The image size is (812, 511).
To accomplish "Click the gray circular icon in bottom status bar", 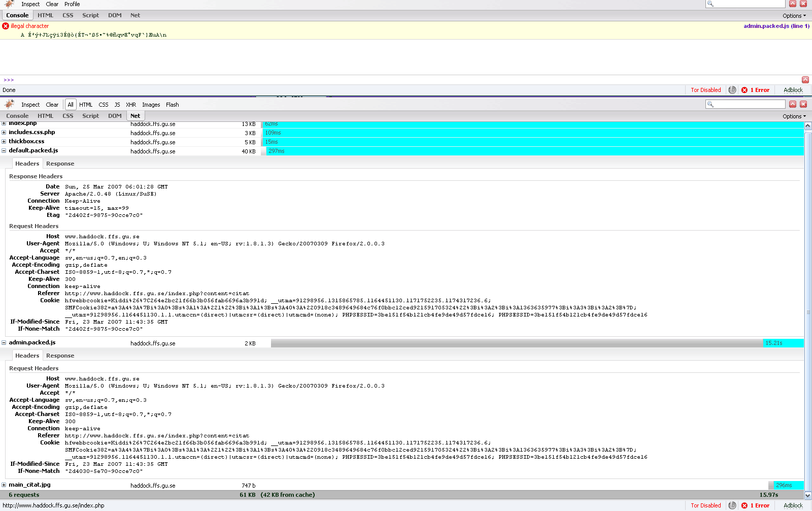I will [x=732, y=505].
